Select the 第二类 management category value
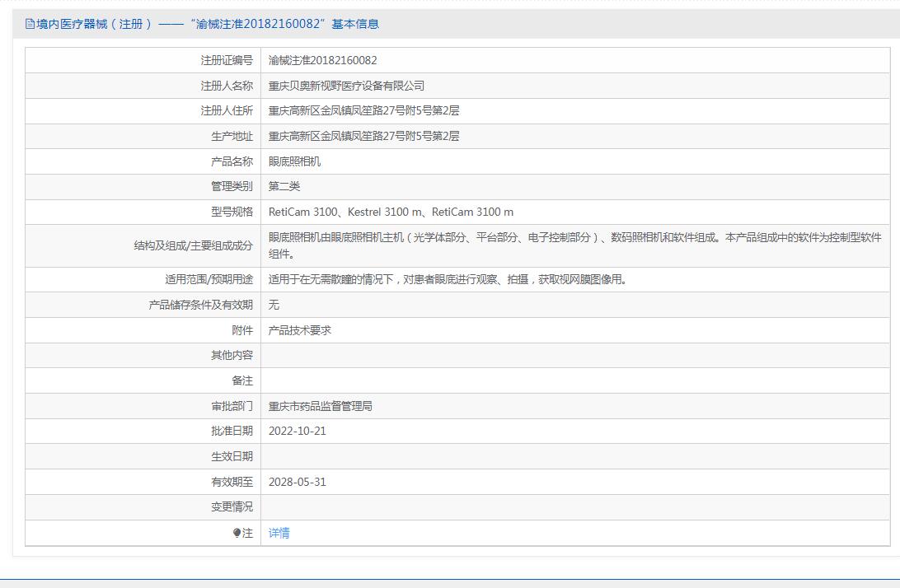The height and width of the screenshot is (588, 900). (284, 186)
